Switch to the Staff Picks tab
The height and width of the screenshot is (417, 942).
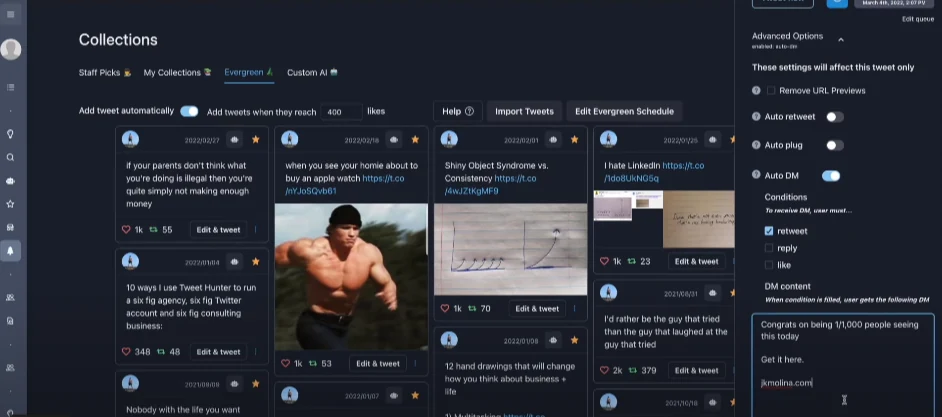(105, 72)
